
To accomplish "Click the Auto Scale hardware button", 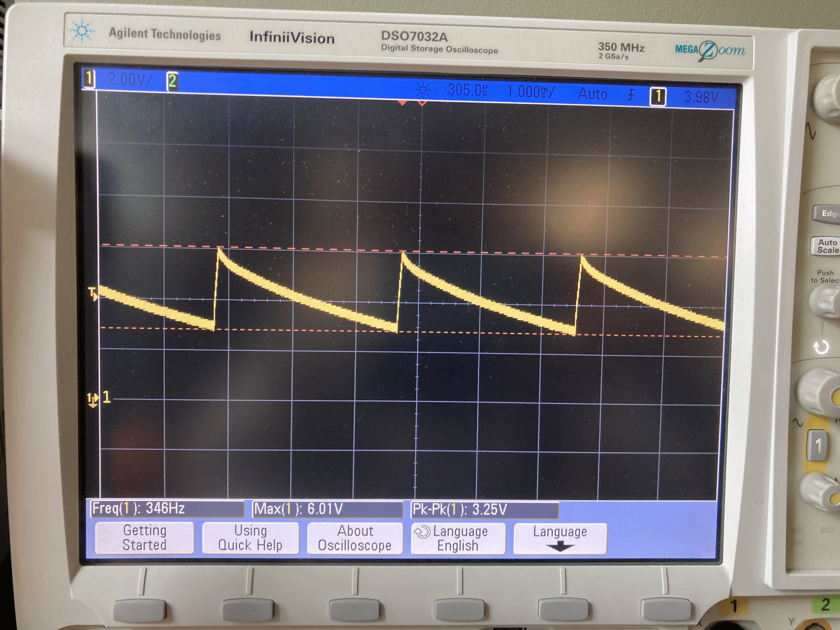I will [x=826, y=247].
